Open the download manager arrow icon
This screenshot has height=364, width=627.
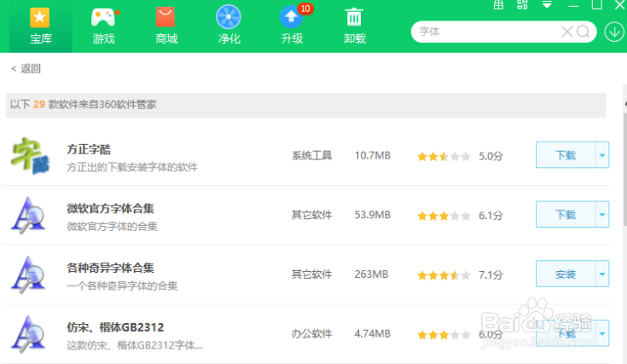(x=614, y=32)
